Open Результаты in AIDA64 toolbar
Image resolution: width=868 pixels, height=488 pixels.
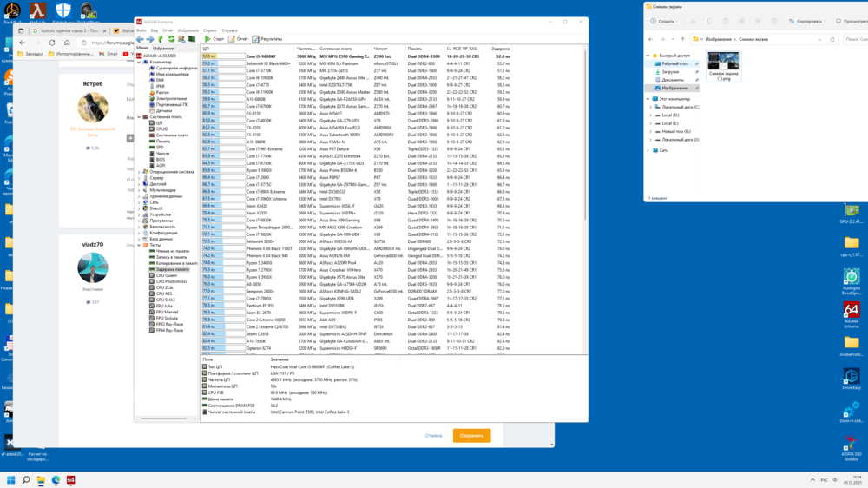[x=267, y=39]
